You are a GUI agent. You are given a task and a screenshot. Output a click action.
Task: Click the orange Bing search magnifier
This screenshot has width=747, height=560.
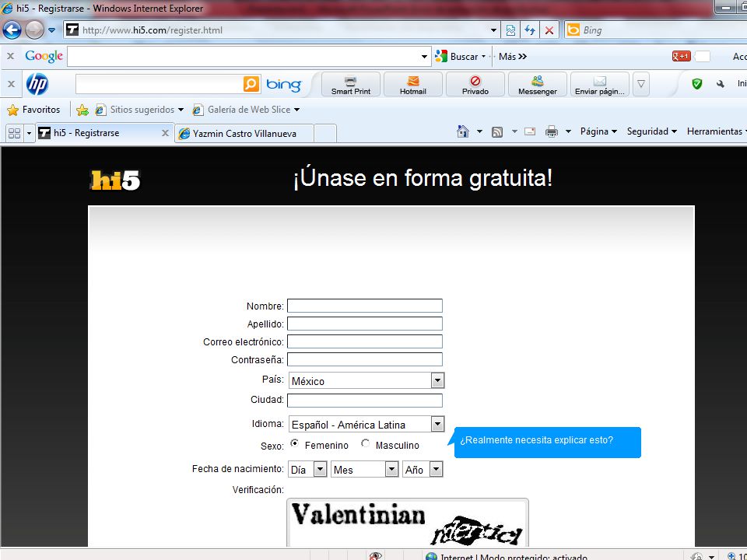point(251,84)
